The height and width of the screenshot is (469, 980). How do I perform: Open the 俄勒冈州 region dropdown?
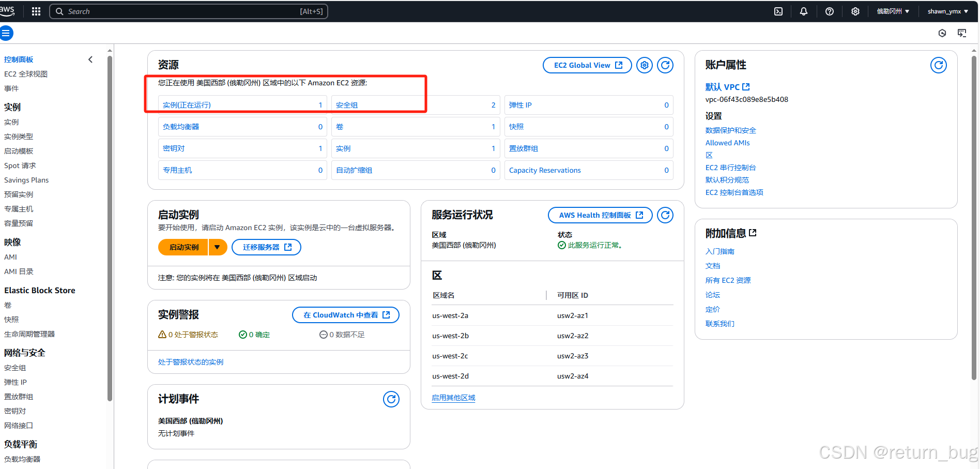coord(893,11)
